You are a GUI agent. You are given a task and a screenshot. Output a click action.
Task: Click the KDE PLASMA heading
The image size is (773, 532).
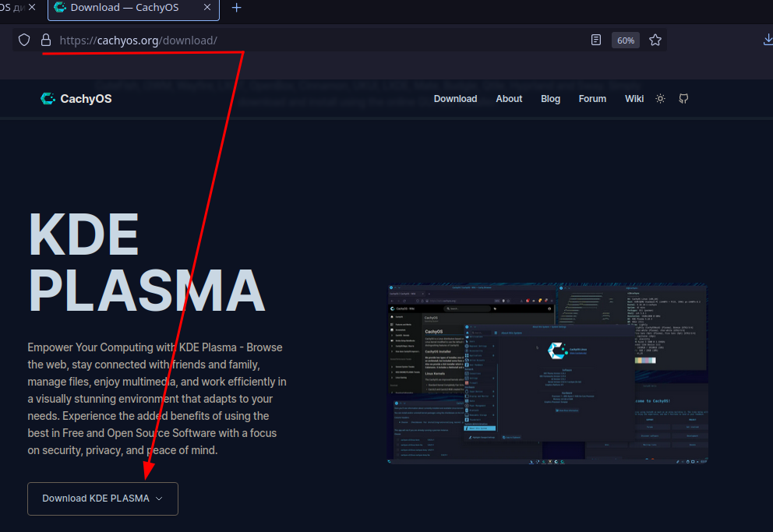pyautogui.click(x=147, y=262)
